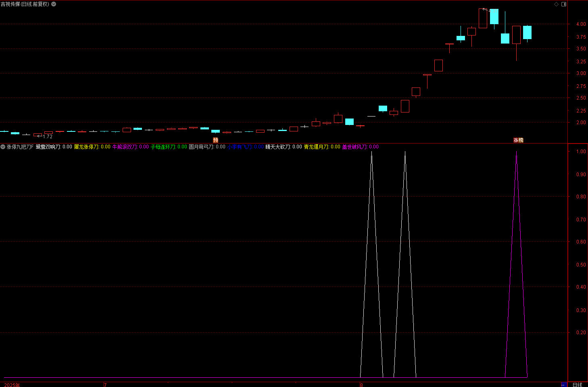Image resolution: width=588 pixels, height=387 pixels.
Task: Click the magenta spike peak in indicator panel
Action: (x=516, y=152)
